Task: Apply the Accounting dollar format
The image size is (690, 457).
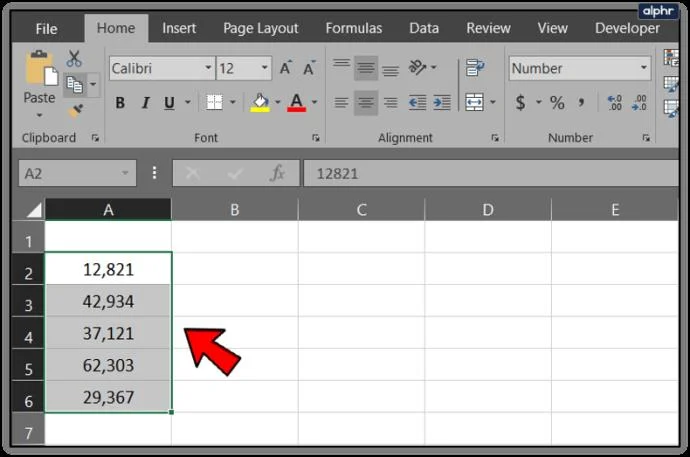Action: click(520, 102)
